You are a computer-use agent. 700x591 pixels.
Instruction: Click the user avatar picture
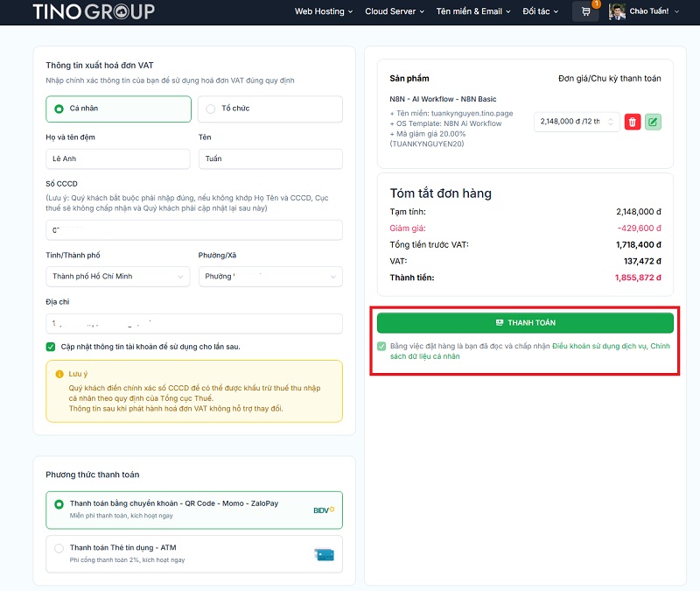617,11
